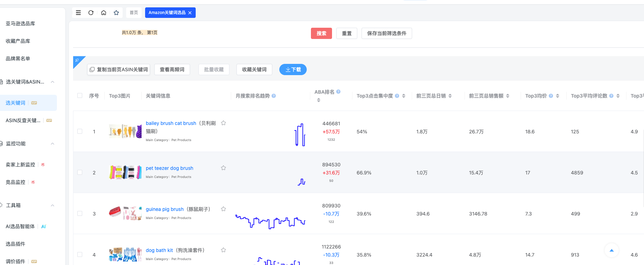
Task: Sort by ABA排名 column arrows
Action: click(x=319, y=100)
